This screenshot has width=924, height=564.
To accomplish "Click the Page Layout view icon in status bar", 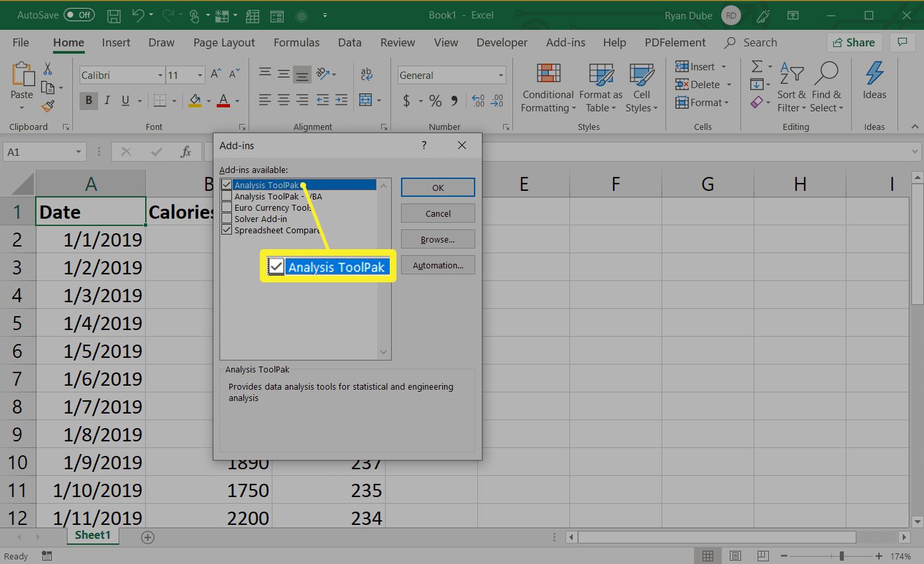I will (735, 556).
